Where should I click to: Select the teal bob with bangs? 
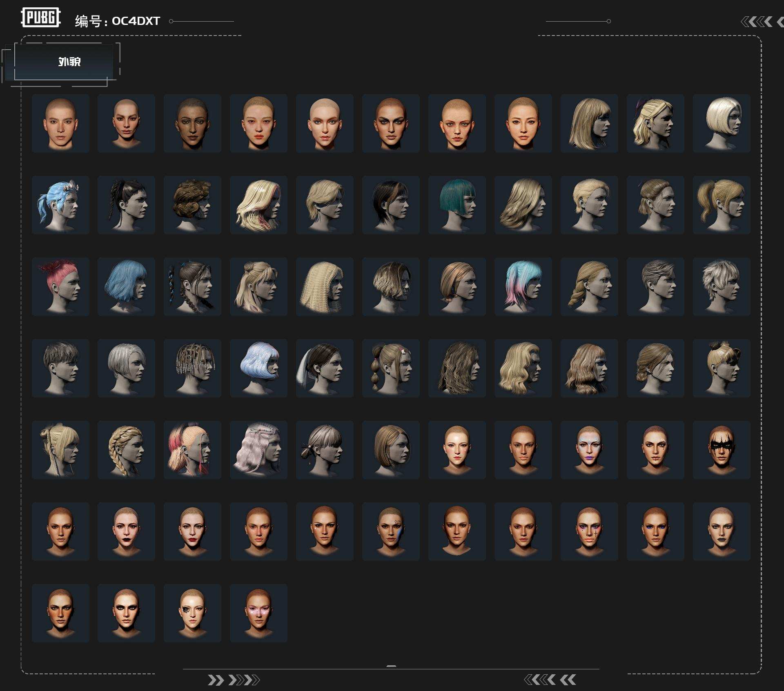tap(457, 205)
